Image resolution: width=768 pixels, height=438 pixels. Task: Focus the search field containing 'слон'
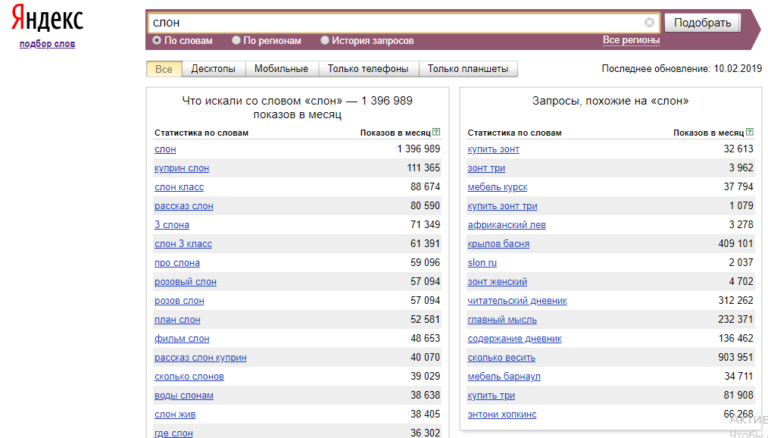pos(397,23)
